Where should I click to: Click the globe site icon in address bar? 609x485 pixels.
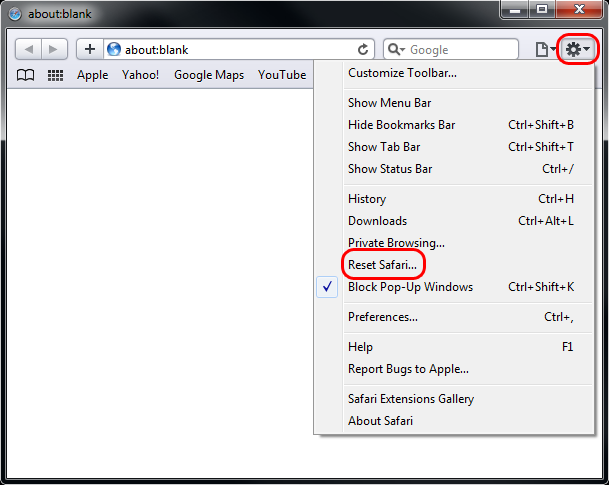pos(114,49)
